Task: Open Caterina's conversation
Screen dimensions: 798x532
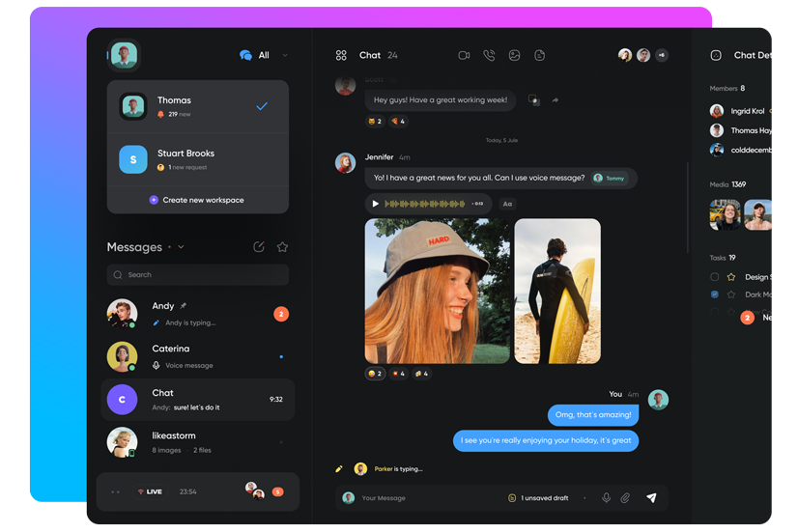Action: pyautogui.click(x=197, y=356)
